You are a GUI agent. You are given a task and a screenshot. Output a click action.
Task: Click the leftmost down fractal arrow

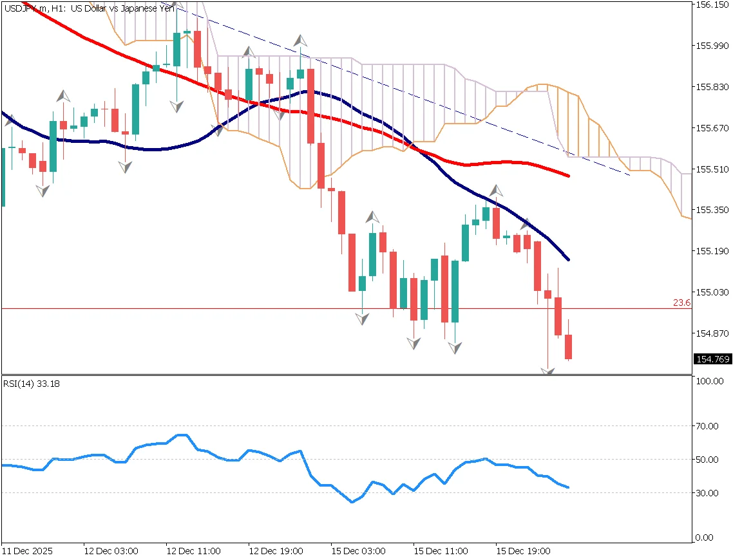pyautogui.click(x=43, y=191)
